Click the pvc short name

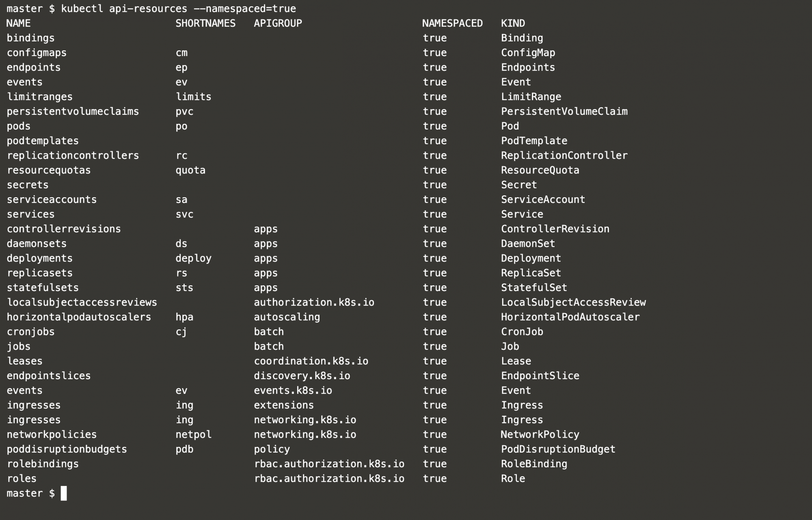pyautogui.click(x=184, y=112)
